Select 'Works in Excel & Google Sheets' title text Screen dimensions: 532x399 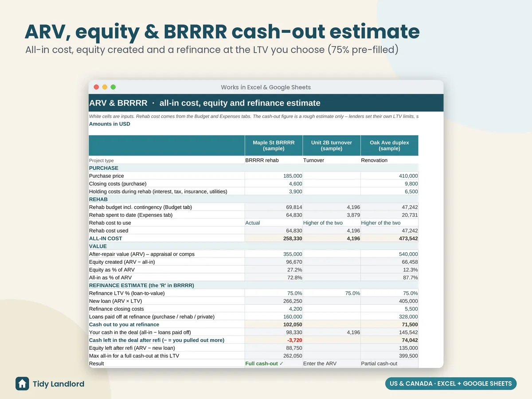[x=266, y=87]
